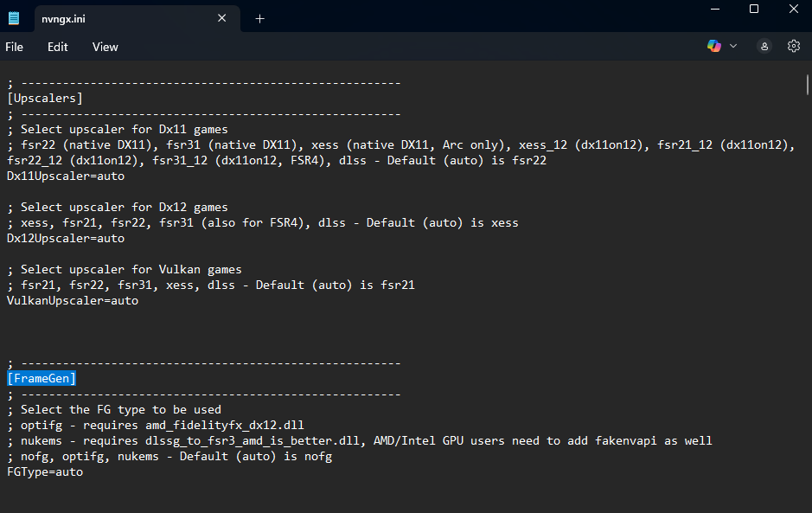Screen dimensions: 812x513
Task: Minimize the Notepad window
Action: coord(715,10)
